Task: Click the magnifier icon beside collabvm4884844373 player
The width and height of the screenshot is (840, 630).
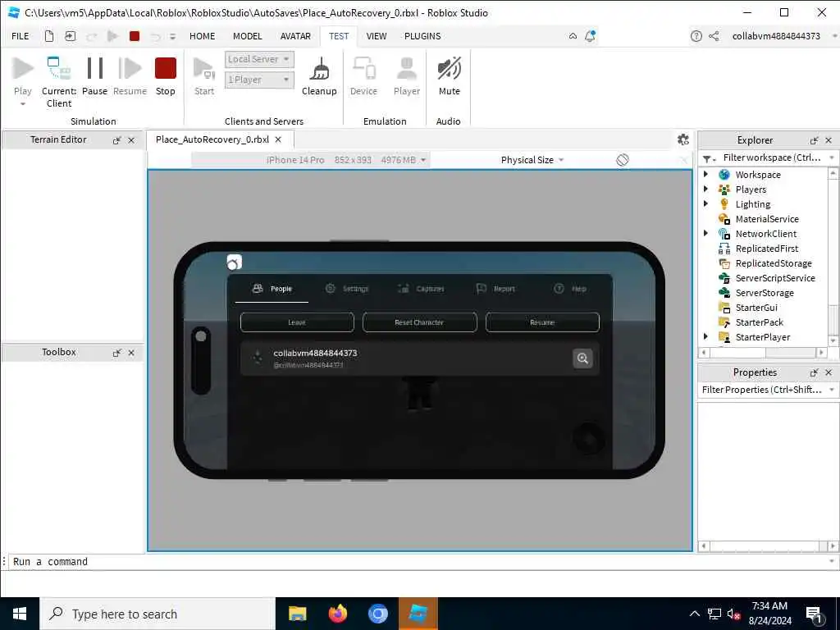Action: tap(582, 358)
